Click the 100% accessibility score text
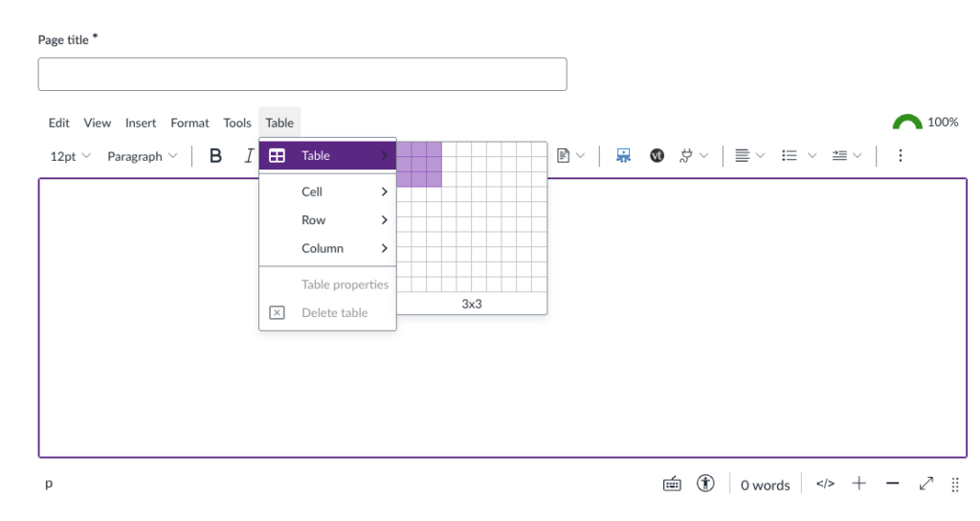980x521 pixels. pos(943,122)
